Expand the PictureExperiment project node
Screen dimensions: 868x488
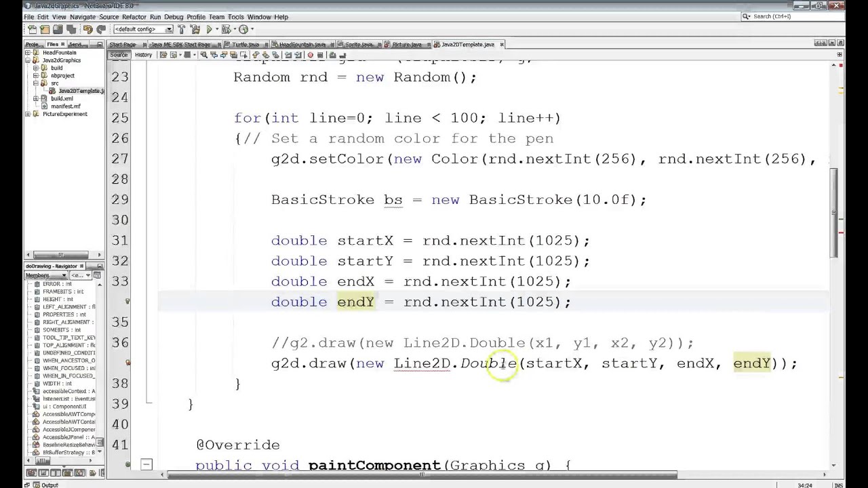(28, 114)
